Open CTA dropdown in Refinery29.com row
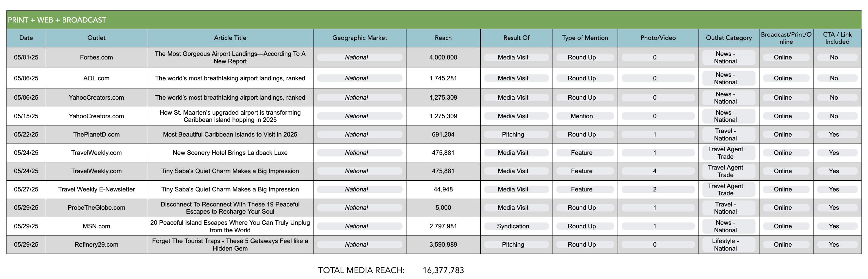Image resolution: width=868 pixels, height=279 pixels. [x=837, y=245]
